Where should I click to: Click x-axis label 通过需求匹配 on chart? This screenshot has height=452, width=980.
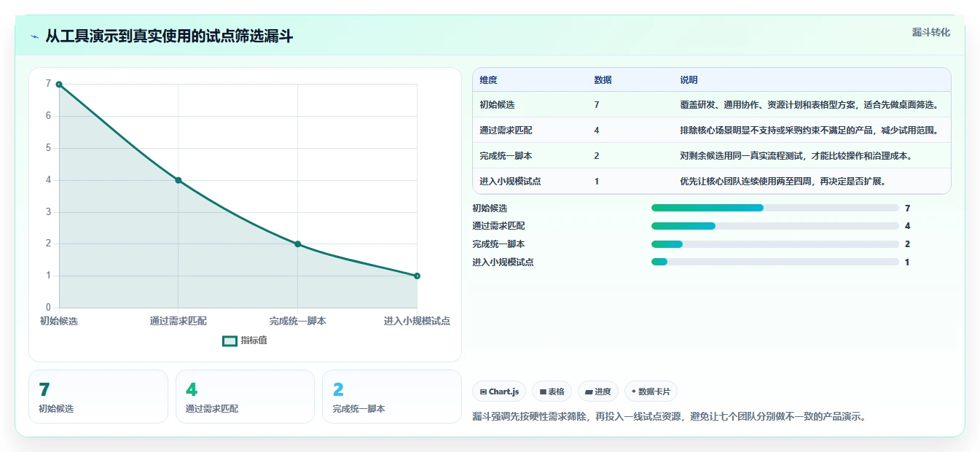click(178, 321)
